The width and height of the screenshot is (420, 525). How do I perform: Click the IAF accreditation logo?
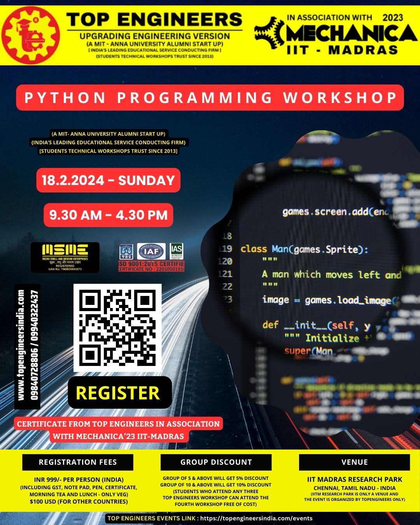click(x=151, y=252)
